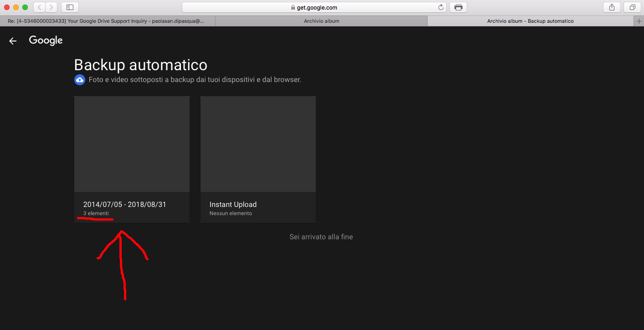Go back with the Google page arrow
Viewport: 644px width, 330px height.
tap(13, 41)
